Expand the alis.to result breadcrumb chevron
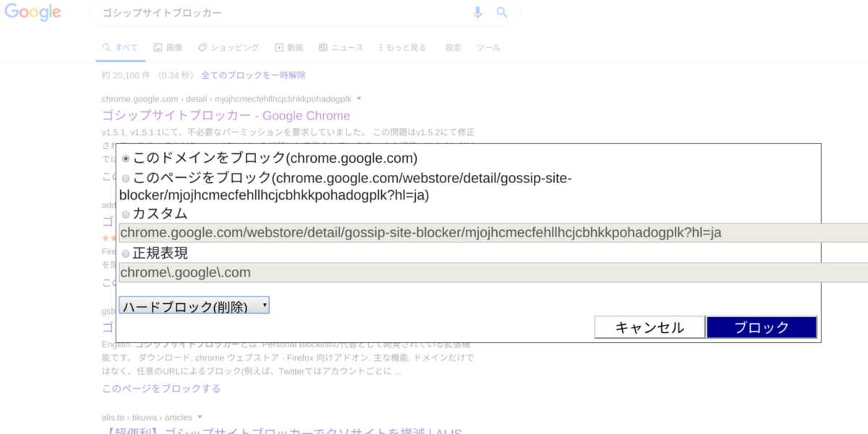 200,417
